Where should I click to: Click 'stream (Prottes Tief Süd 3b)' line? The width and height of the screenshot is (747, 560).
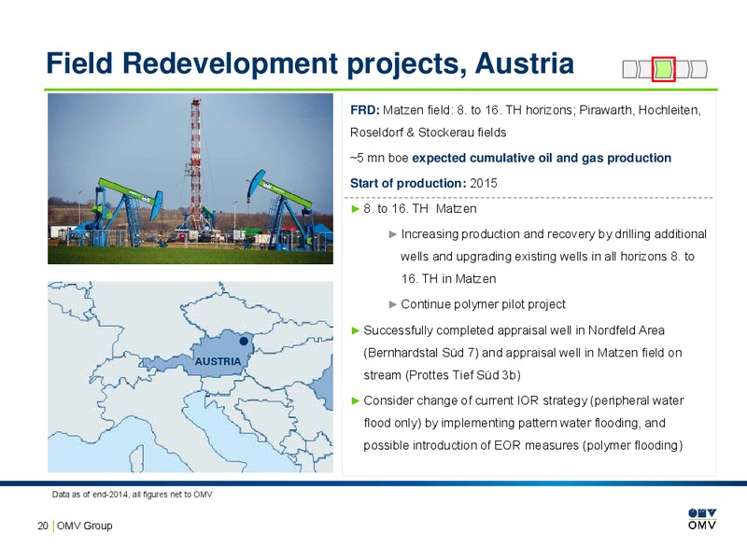[442, 375]
